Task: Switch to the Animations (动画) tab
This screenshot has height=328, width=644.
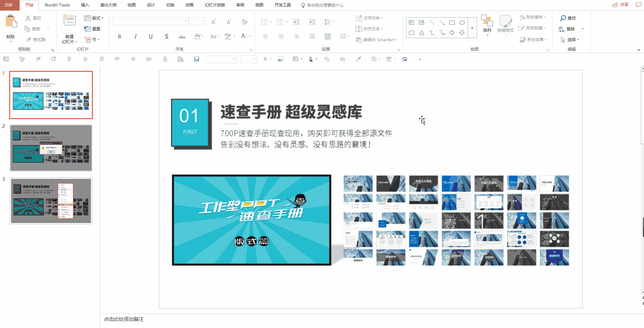Action: coord(190,5)
